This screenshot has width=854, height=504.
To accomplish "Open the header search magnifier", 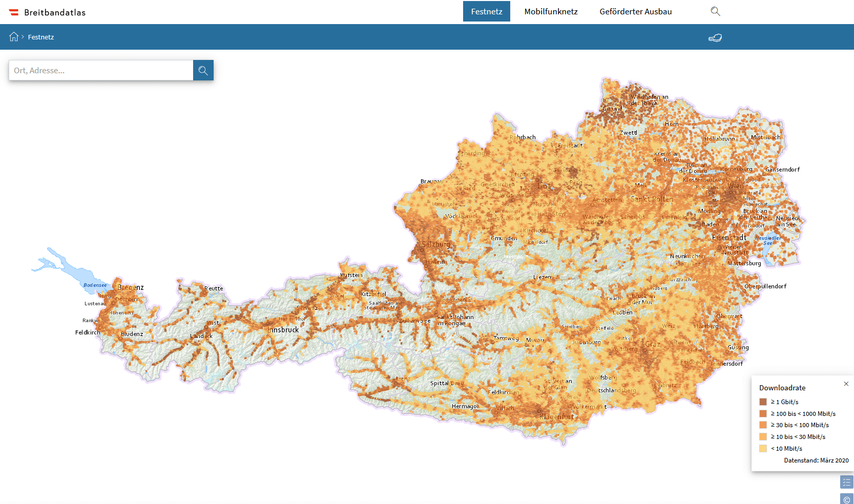I will click(715, 11).
